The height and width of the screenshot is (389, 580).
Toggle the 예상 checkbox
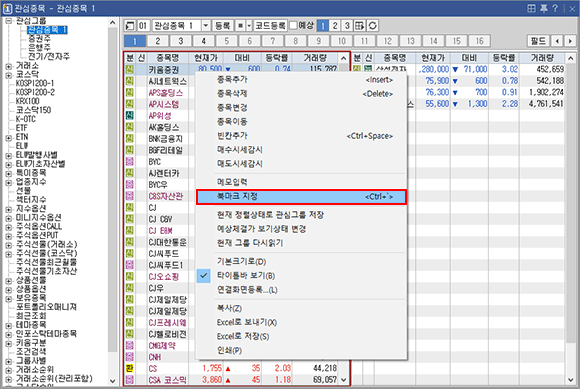click(293, 25)
